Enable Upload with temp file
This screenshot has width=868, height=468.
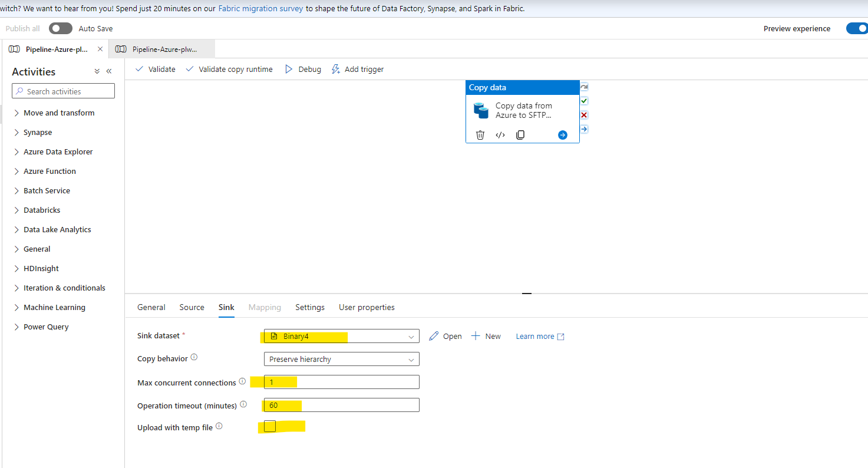269,426
